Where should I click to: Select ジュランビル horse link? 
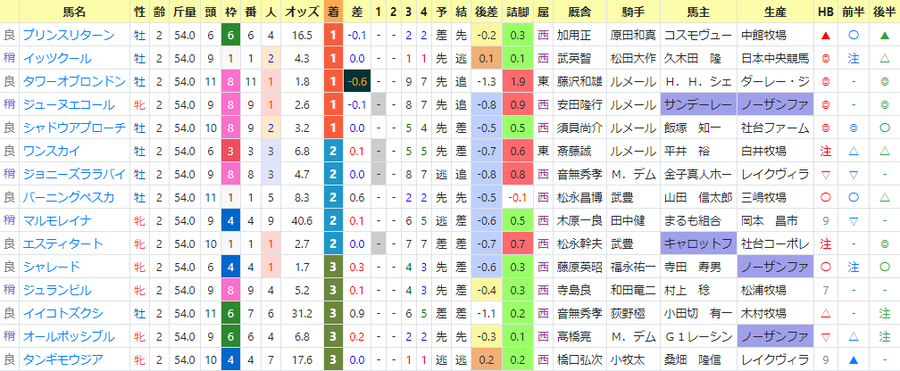click(x=56, y=290)
